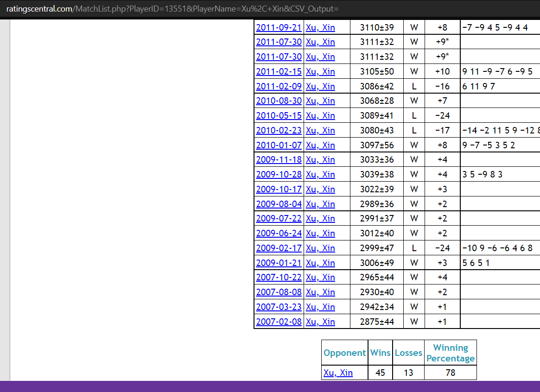
Task: Open the 2011-09-21 match date link
Action: point(279,27)
